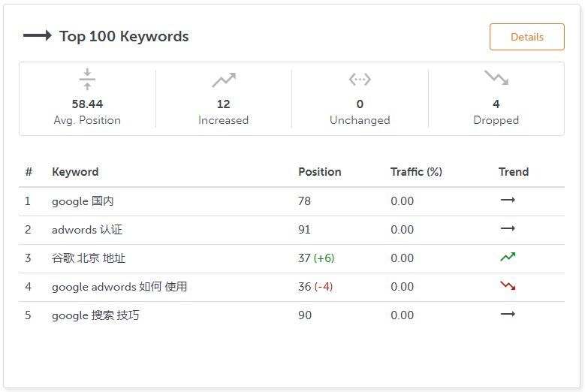Click the flat trend arrow for google 国内
Image resolution: width=585 pixels, height=392 pixels.
(508, 200)
